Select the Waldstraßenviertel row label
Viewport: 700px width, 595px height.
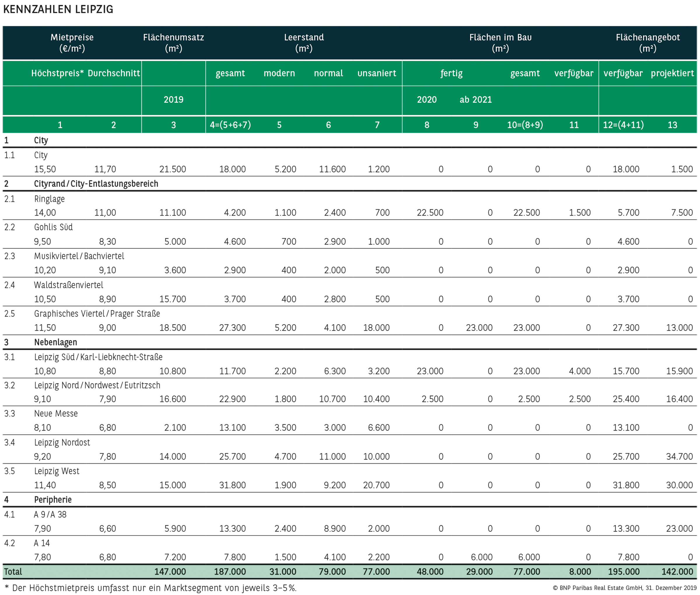pos(69,285)
